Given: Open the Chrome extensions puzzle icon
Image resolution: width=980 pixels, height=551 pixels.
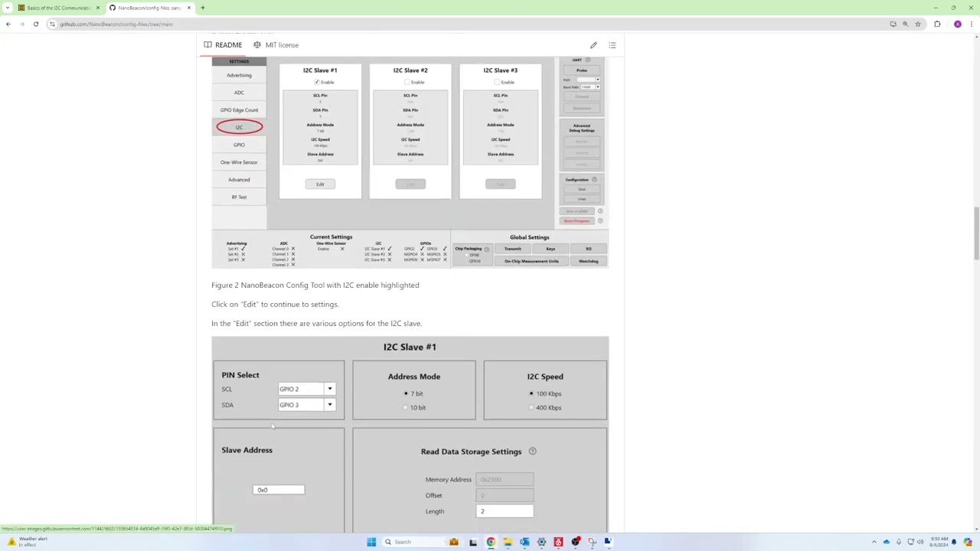Looking at the screenshot, I should point(937,24).
